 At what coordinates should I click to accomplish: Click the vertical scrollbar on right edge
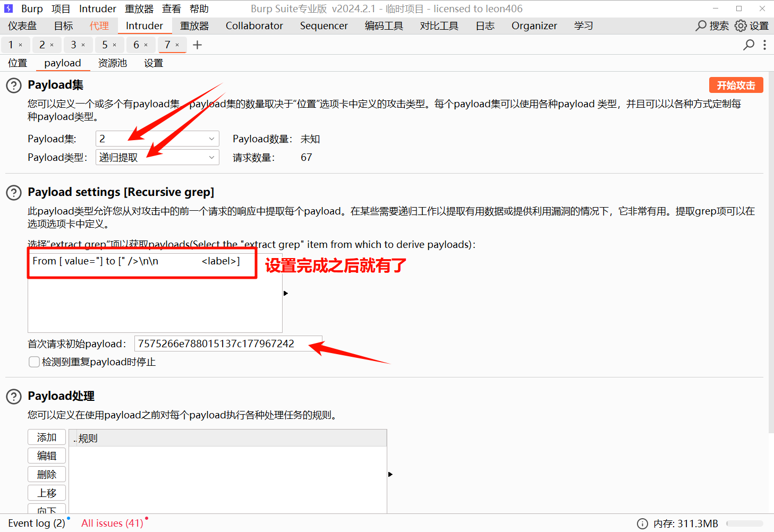pos(771,252)
